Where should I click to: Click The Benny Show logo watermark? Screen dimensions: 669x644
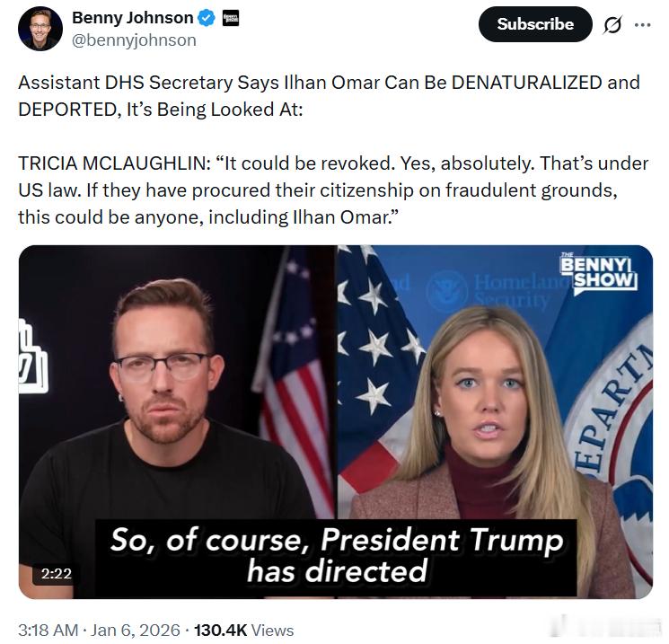coord(599,273)
